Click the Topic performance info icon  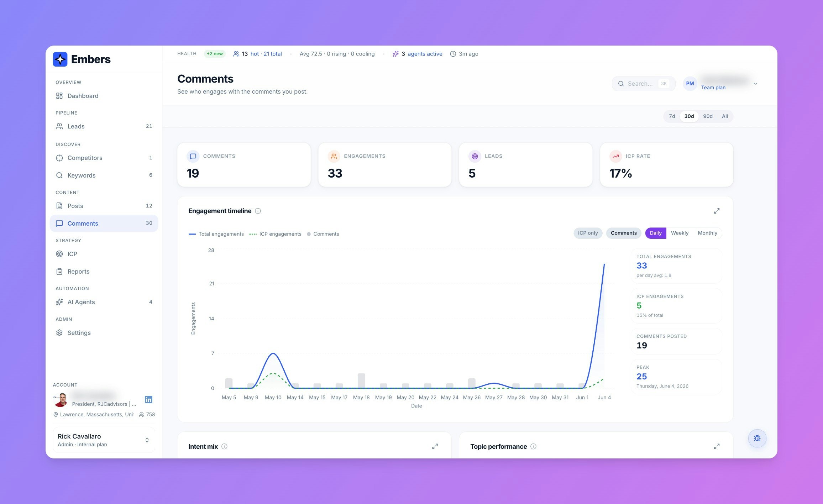point(533,446)
